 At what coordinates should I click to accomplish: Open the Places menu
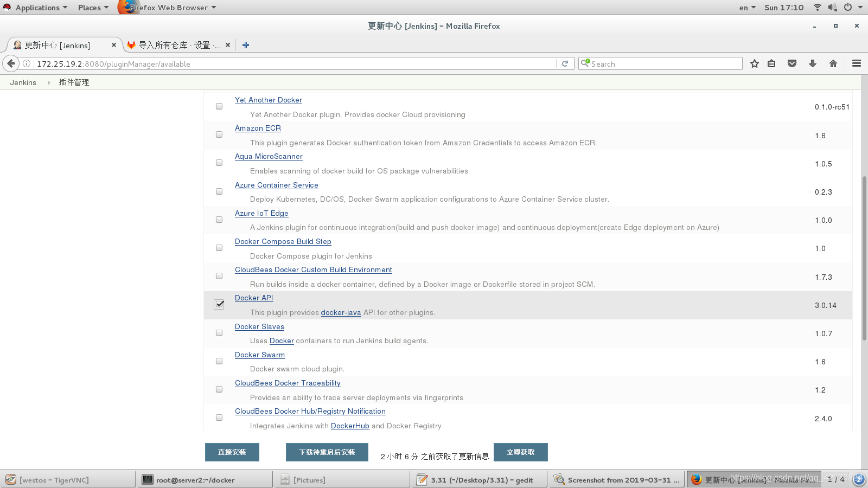click(93, 8)
